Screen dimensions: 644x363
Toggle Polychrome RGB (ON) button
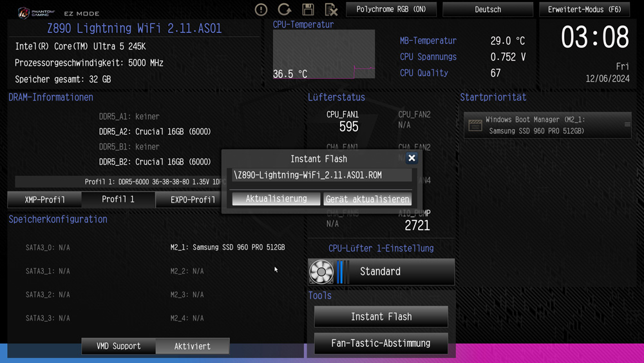pos(391,10)
